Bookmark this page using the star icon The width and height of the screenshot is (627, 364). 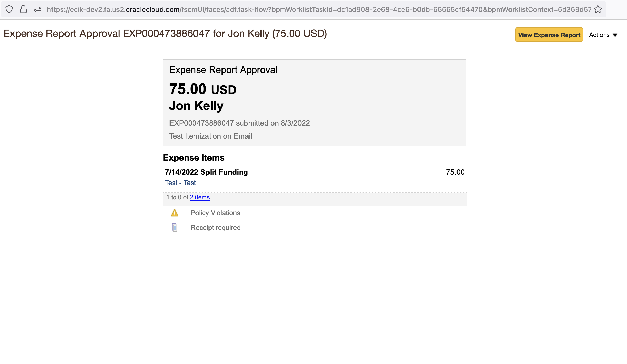click(598, 9)
